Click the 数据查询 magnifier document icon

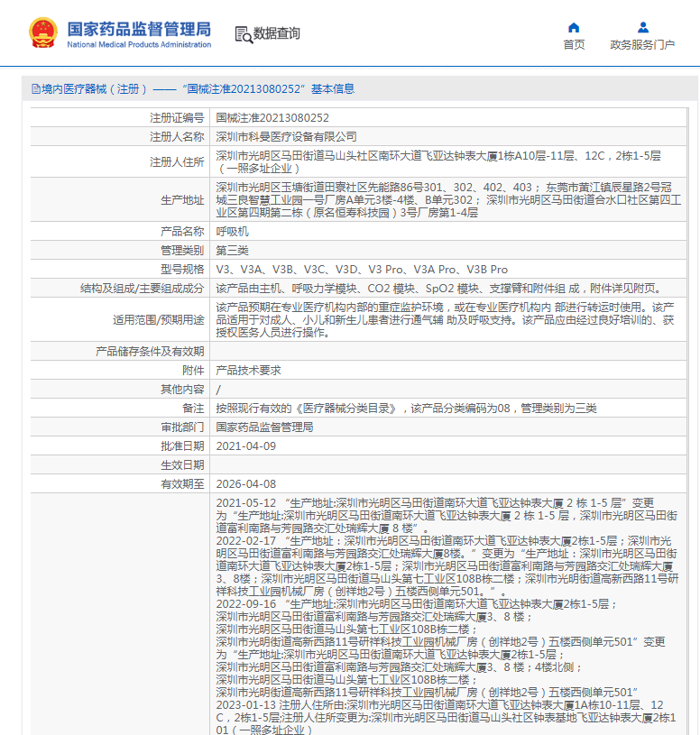click(x=243, y=34)
